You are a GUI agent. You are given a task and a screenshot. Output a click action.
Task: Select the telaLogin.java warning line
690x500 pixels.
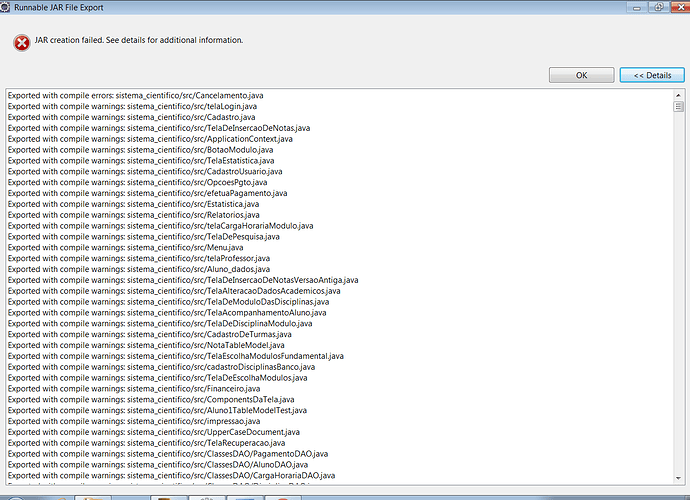[x=132, y=107]
